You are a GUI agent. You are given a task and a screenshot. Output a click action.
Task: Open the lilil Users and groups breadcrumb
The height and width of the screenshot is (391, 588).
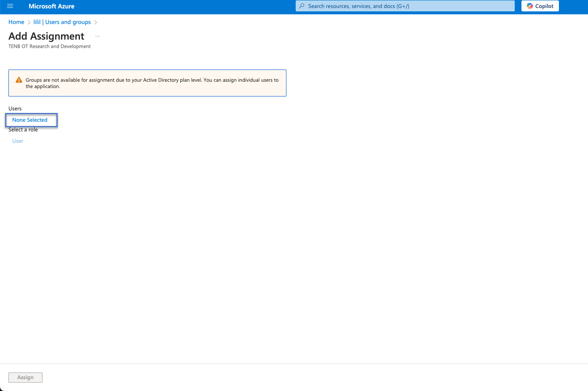pyautogui.click(x=62, y=22)
